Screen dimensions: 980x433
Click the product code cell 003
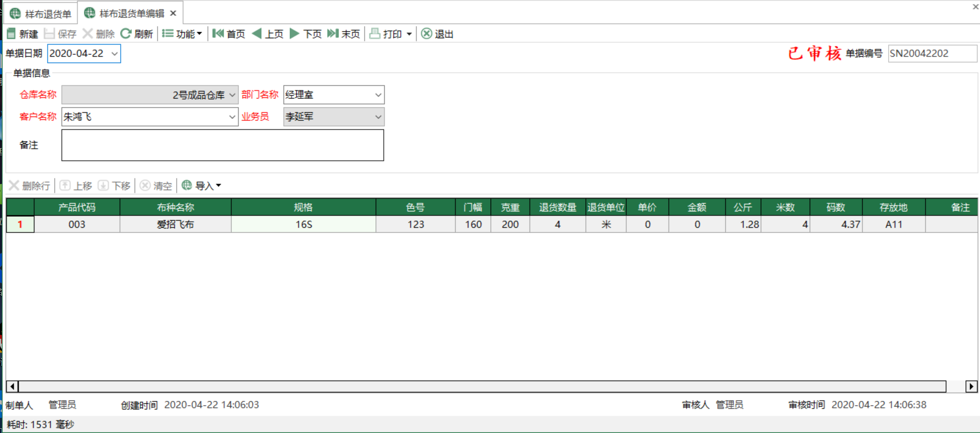(77, 224)
